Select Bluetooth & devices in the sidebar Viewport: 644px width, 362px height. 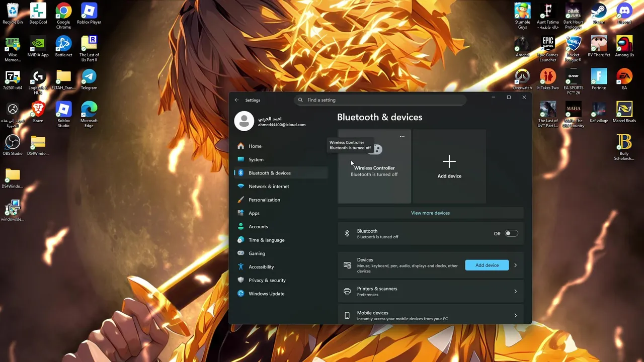pyautogui.click(x=281, y=173)
